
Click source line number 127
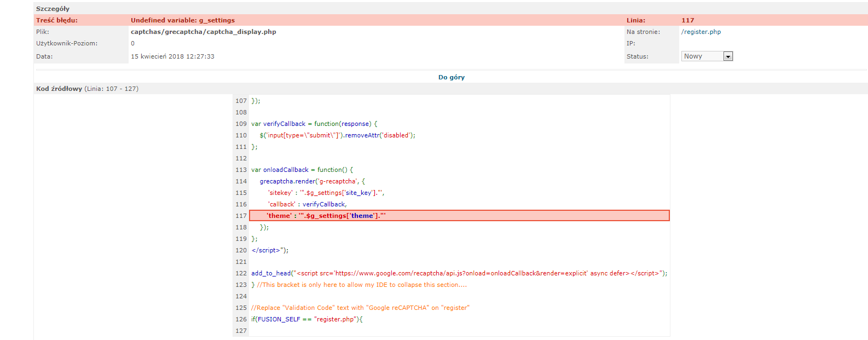(241, 331)
